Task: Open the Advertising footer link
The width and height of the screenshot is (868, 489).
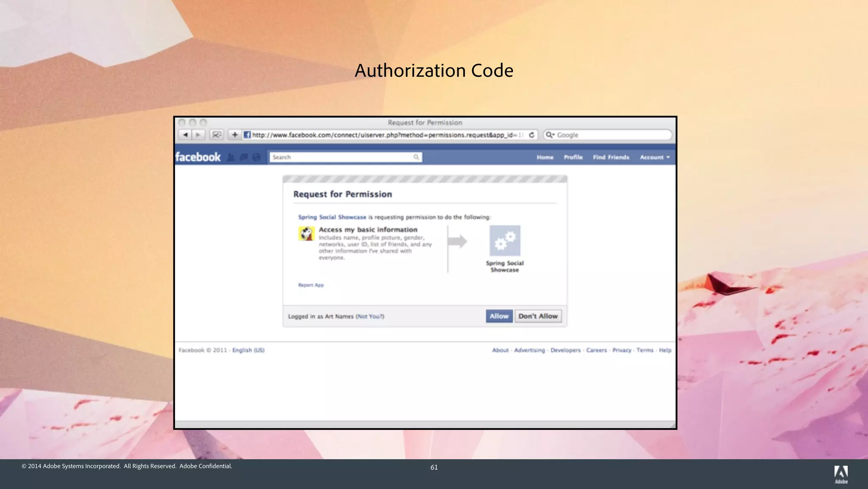Action: [529, 350]
